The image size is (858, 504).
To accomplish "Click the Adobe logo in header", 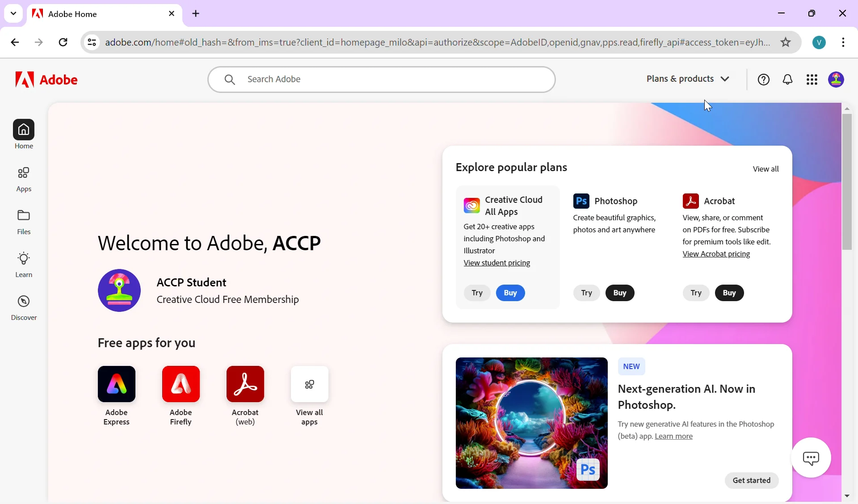I will click(46, 80).
